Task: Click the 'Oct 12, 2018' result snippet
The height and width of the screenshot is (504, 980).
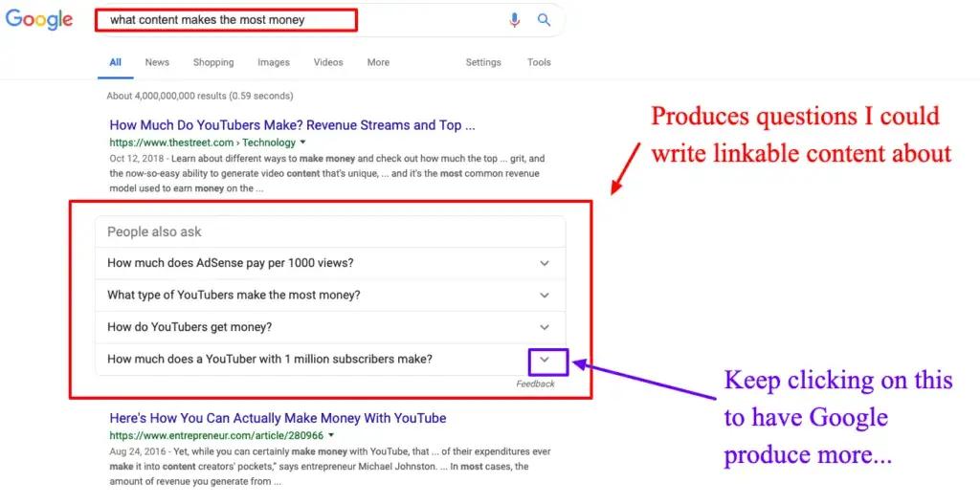Action: pyautogui.click(x=327, y=174)
